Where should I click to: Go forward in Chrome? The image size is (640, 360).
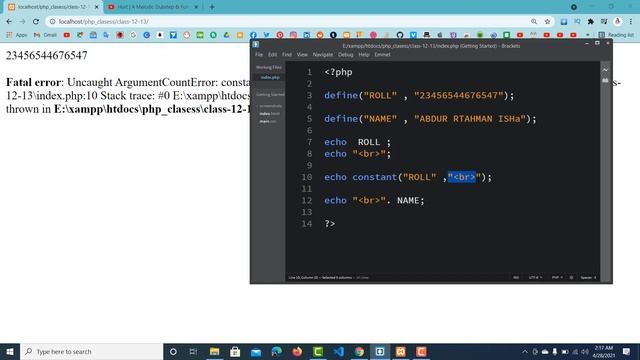pyautogui.click(x=22, y=21)
